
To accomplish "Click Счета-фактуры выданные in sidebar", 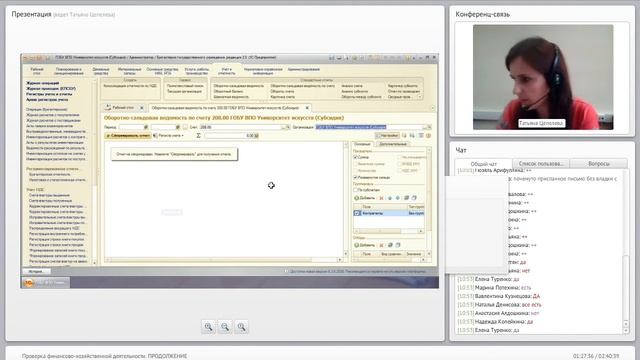I will click(49, 195).
